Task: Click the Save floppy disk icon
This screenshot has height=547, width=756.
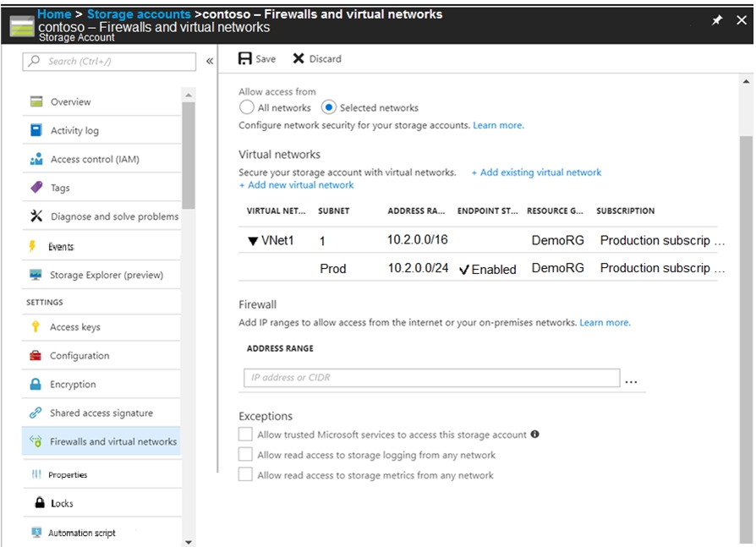Action: click(x=245, y=58)
